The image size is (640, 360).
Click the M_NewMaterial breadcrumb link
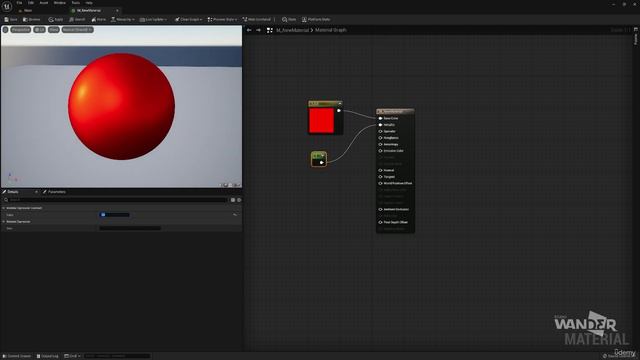(292, 30)
